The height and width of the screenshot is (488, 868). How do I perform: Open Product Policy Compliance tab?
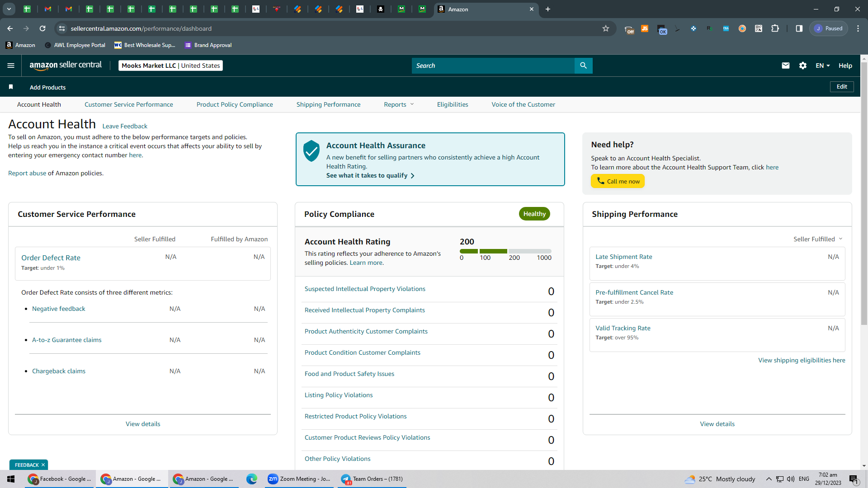click(235, 104)
